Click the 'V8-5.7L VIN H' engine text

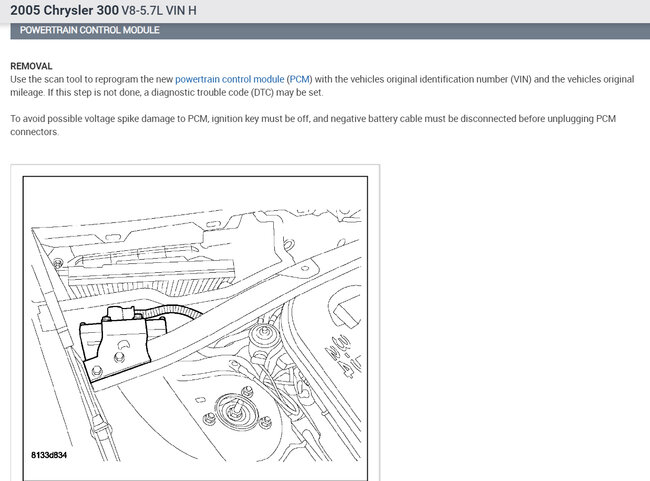pos(159,10)
